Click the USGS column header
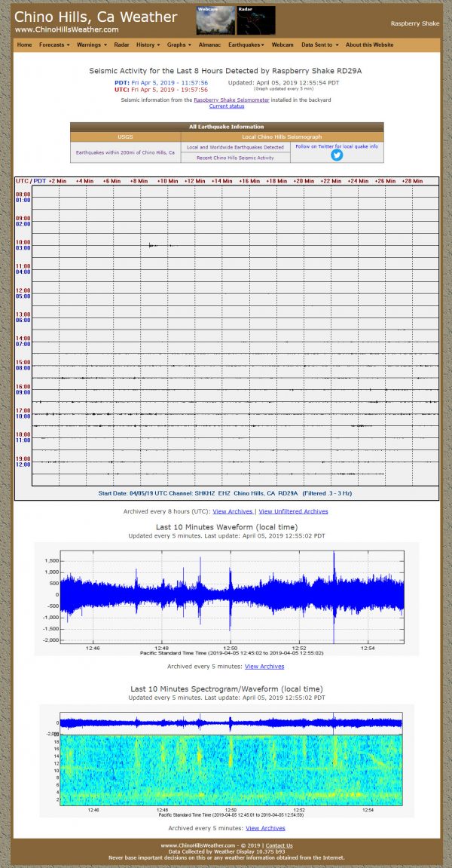The width and height of the screenshot is (452, 868). click(x=125, y=136)
